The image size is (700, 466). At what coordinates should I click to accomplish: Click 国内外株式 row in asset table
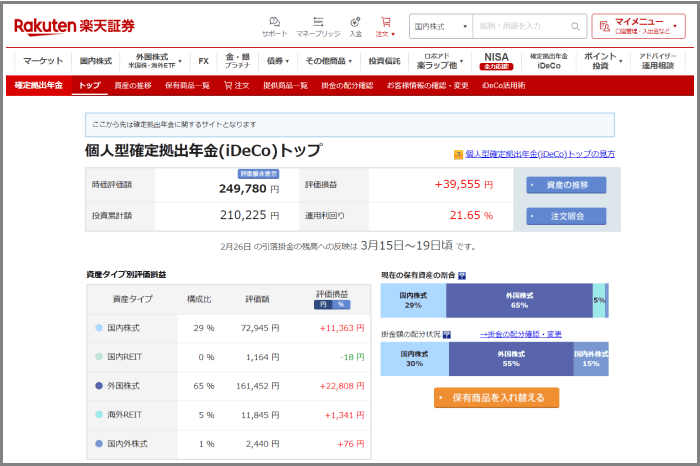click(229, 444)
